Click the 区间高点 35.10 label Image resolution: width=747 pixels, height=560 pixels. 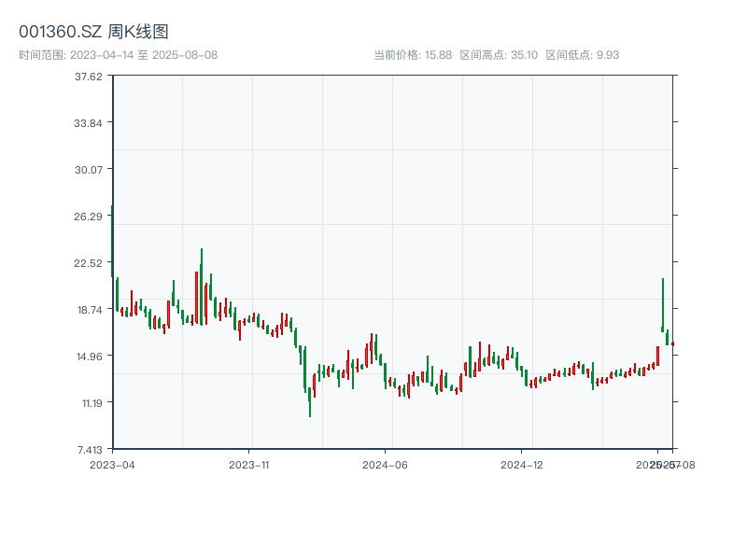click(x=499, y=55)
